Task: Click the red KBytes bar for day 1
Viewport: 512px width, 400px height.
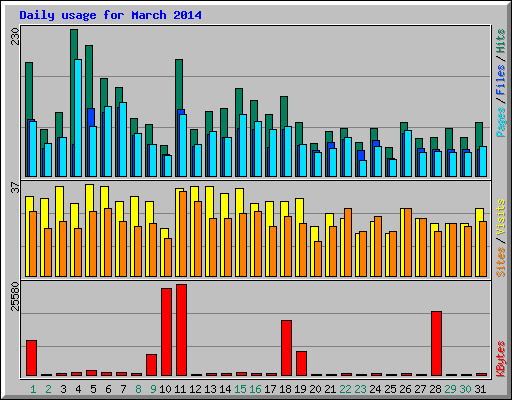Action: click(x=32, y=358)
